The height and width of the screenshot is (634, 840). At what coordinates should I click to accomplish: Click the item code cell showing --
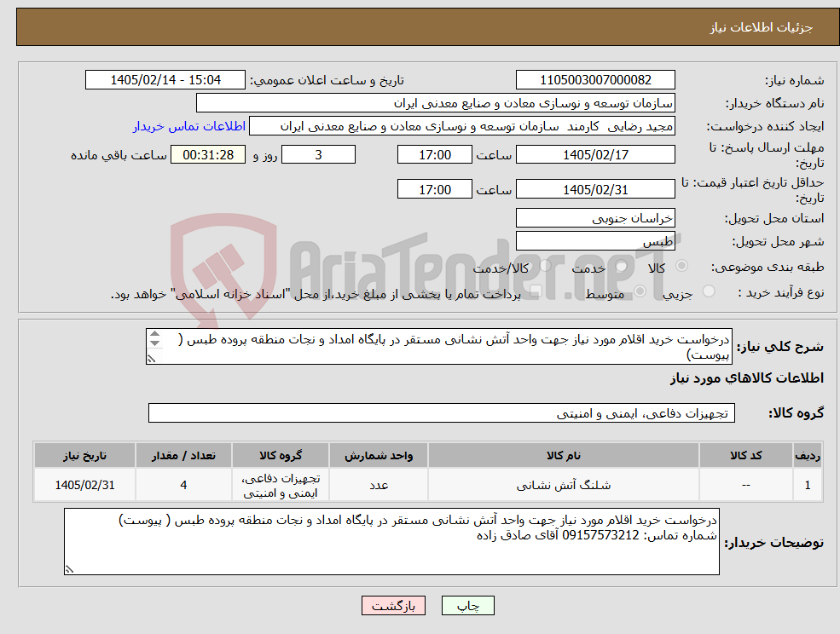tap(745, 485)
